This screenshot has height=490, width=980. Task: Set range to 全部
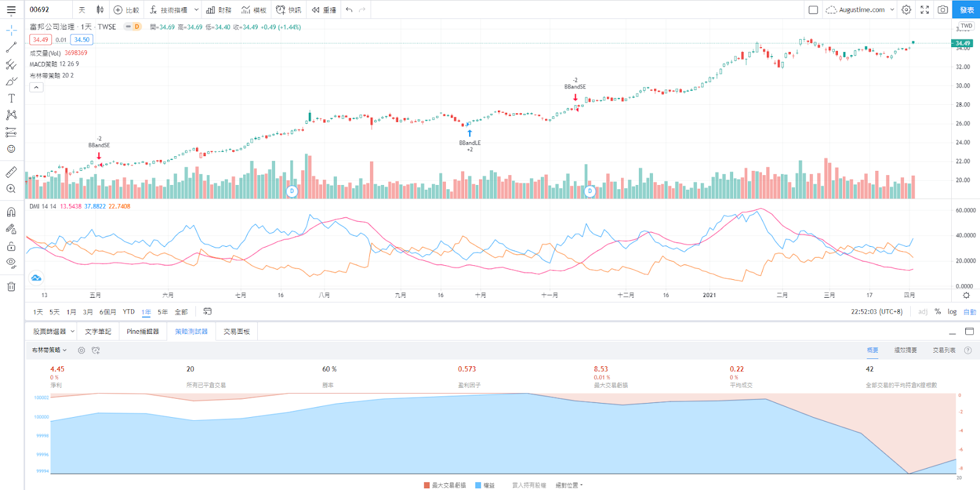click(x=181, y=312)
